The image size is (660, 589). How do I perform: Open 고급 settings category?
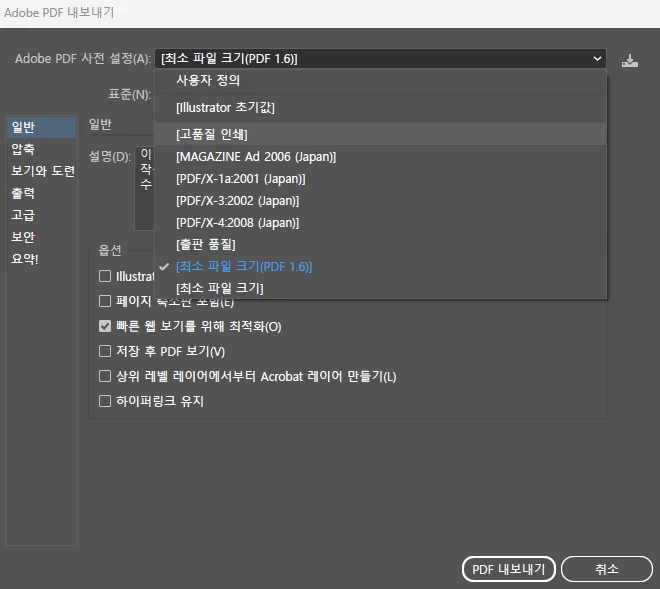pyautogui.click(x=41, y=215)
